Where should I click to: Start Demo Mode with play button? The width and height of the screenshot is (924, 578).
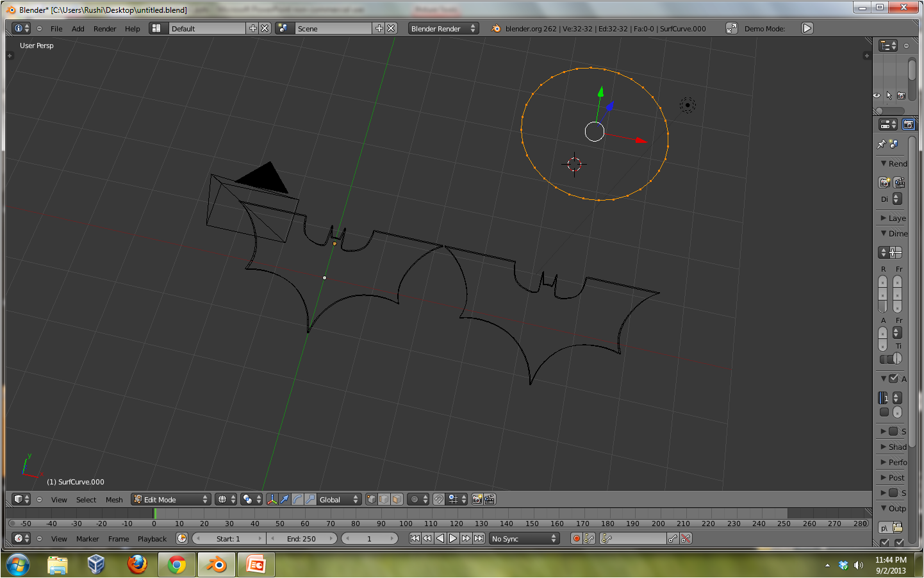pyautogui.click(x=807, y=28)
